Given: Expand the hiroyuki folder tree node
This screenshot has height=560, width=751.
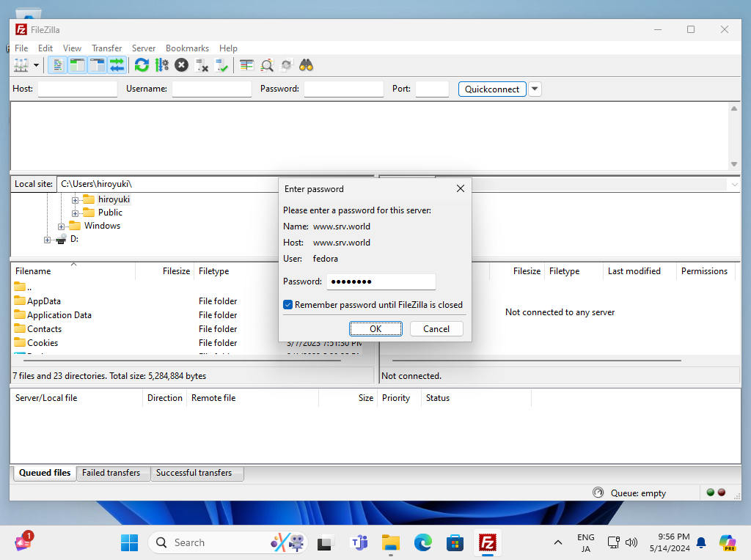Looking at the screenshot, I should click(76, 200).
